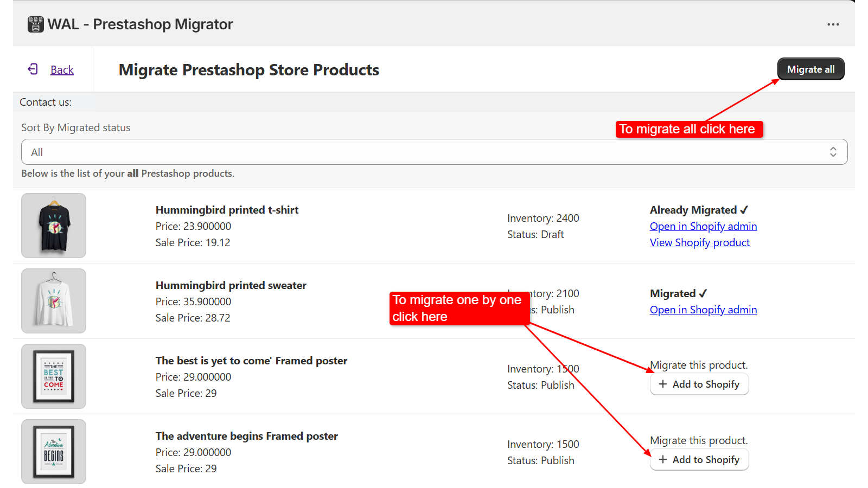
Task: Select the 'Hummingbird printed t-shirt' title
Action: coord(227,210)
